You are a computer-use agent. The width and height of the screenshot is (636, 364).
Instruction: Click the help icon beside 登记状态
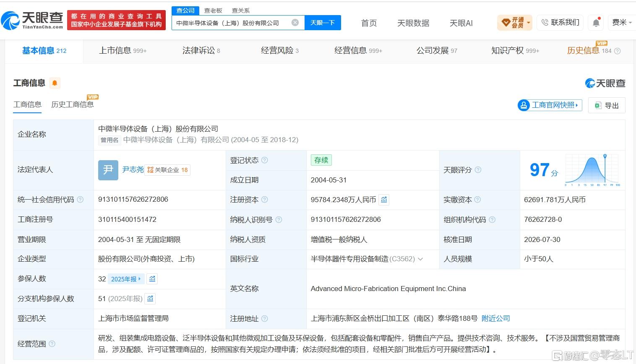tap(264, 160)
